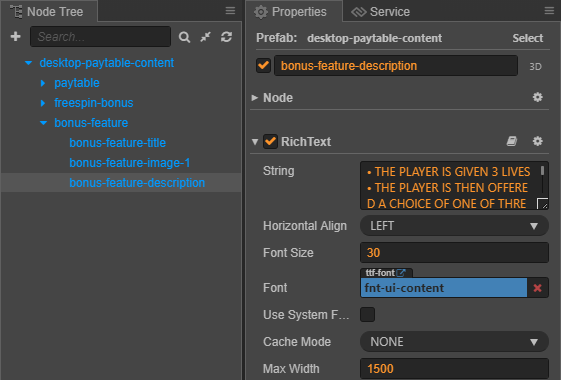Collapse the RichText component section
561x380 pixels.
255,142
